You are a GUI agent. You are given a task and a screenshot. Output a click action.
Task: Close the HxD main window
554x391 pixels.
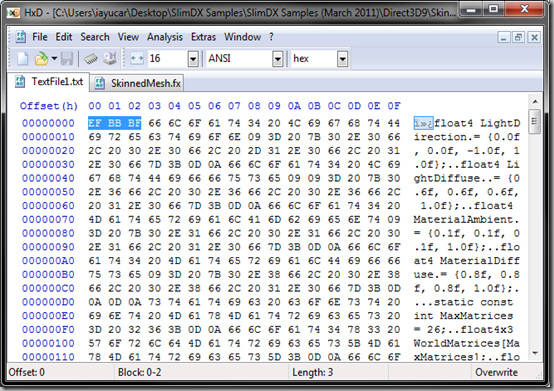click(x=525, y=9)
